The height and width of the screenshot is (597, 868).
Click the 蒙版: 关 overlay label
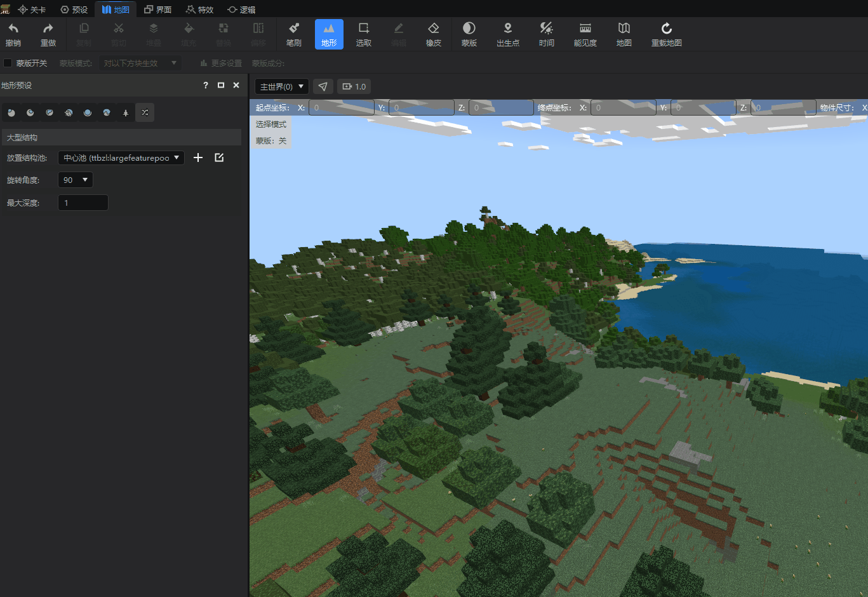click(x=271, y=140)
